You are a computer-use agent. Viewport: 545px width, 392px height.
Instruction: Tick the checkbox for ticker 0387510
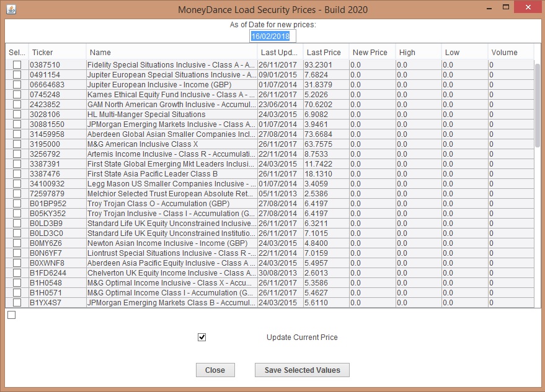coord(17,65)
